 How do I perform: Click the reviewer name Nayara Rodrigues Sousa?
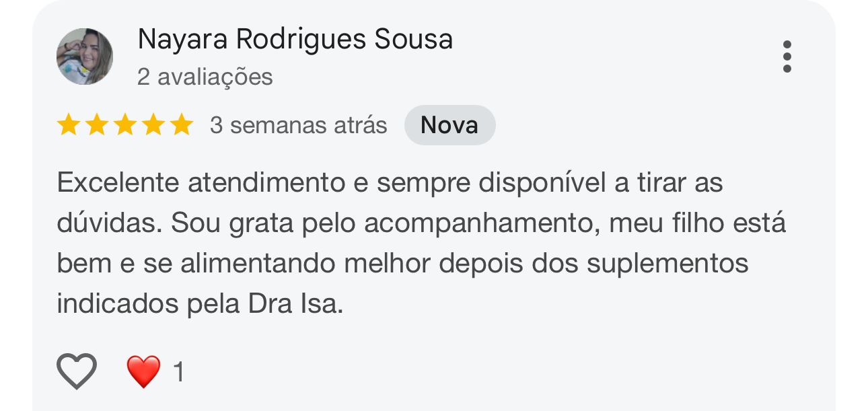click(295, 40)
